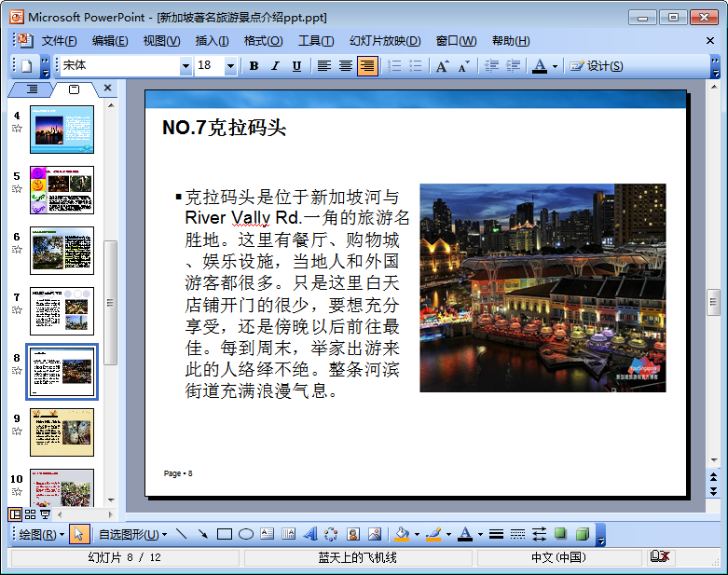This screenshot has width=728, height=575.
Task: Open the font size dropdown
Action: pyautogui.click(x=230, y=66)
